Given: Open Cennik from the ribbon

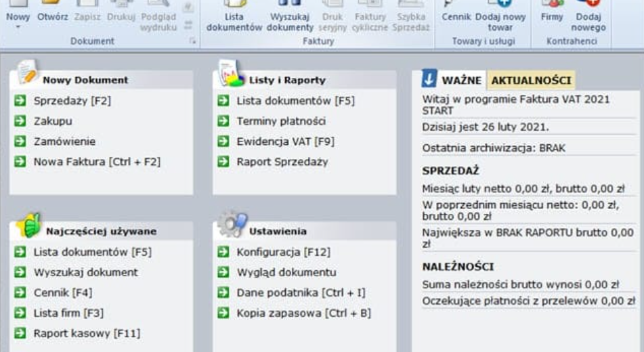Looking at the screenshot, I should click(x=456, y=12).
